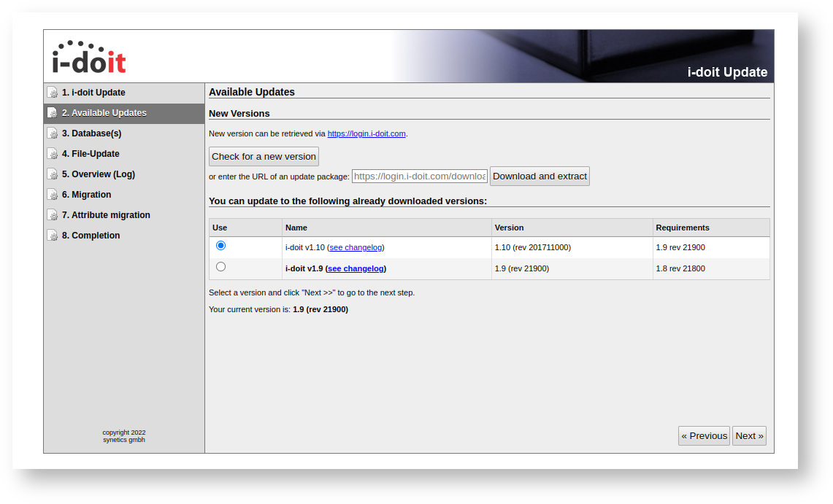
Task: Click Check for a new version button
Action: (264, 157)
